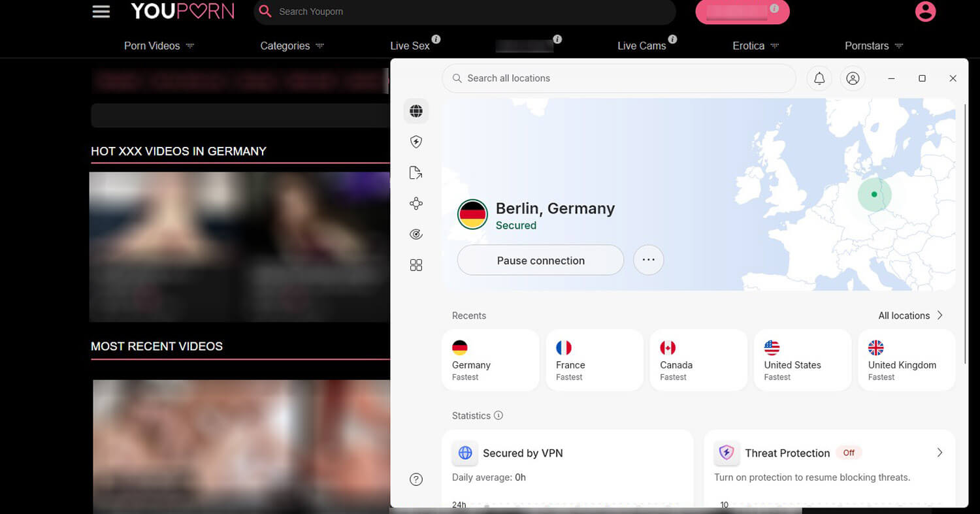
Task: Open notifications bell in VPN app
Action: click(819, 78)
